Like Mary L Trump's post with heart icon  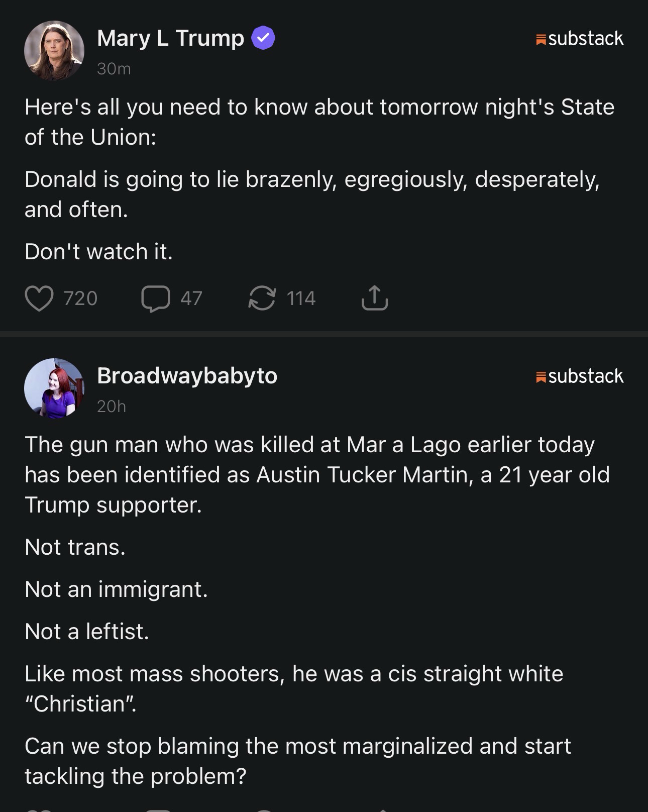coord(39,298)
